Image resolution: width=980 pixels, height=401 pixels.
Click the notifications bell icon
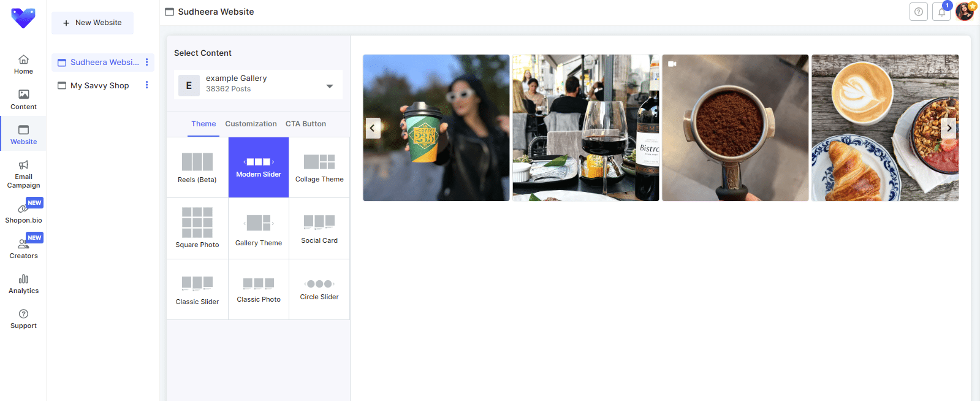(x=941, y=12)
